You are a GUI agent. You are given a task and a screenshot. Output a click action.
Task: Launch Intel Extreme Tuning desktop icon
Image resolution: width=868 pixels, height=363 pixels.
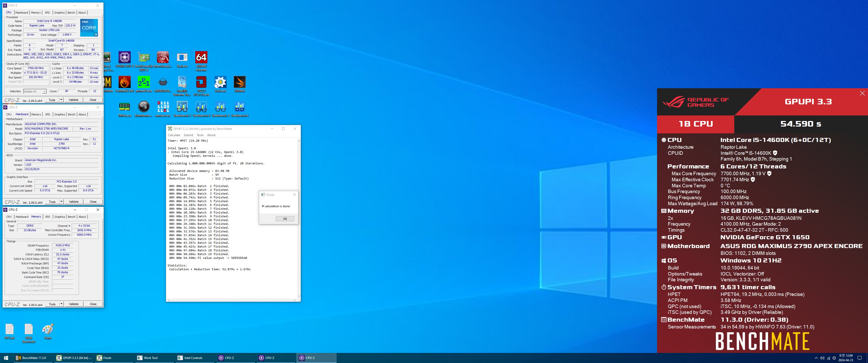pos(182,86)
